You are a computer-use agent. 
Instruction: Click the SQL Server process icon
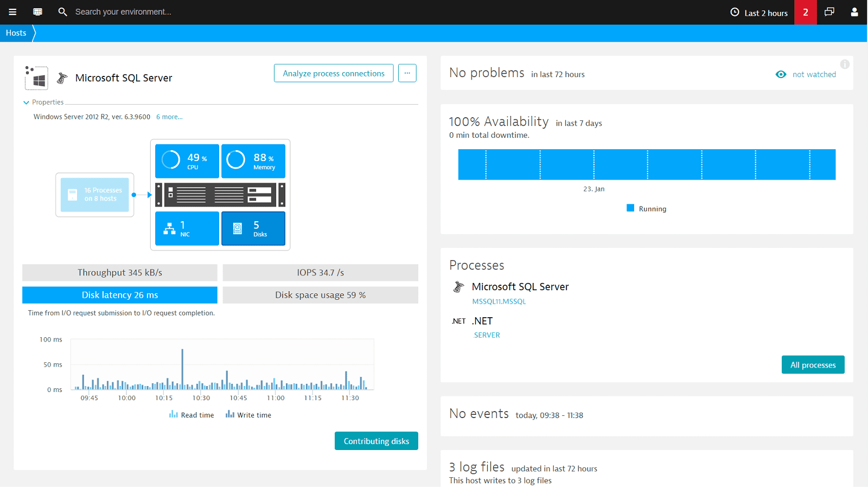click(459, 287)
